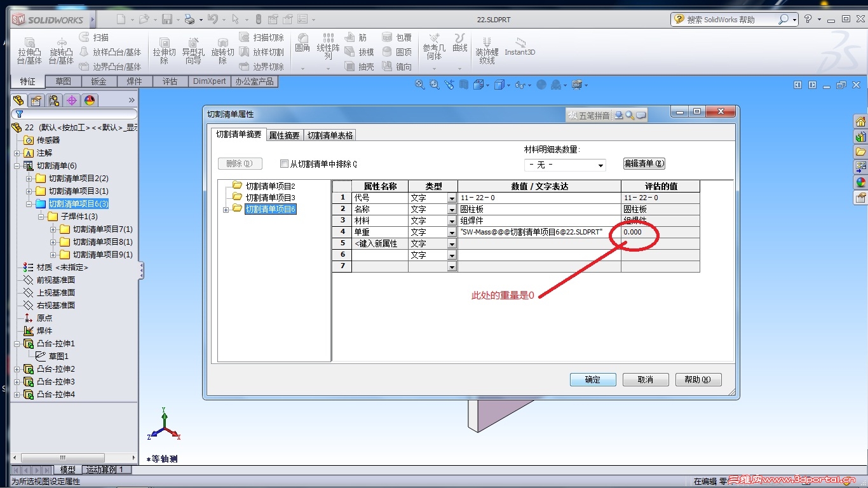This screenshot has width=868, height=488.
Task: Click the Instant3D icon
Action: pos(520,46)
